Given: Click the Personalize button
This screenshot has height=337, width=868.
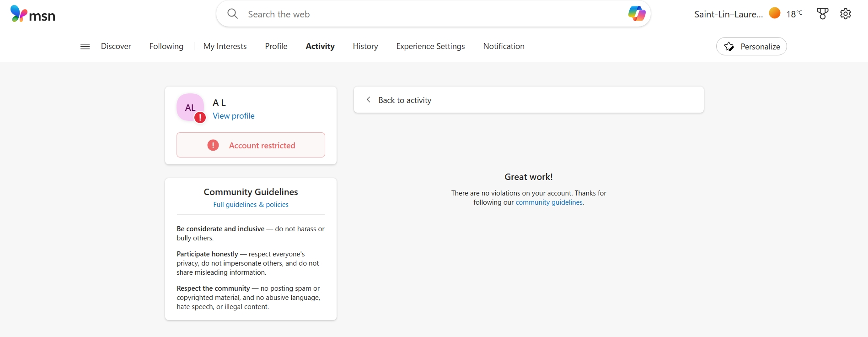Looking at the screenshot, I should coord(751,46).
